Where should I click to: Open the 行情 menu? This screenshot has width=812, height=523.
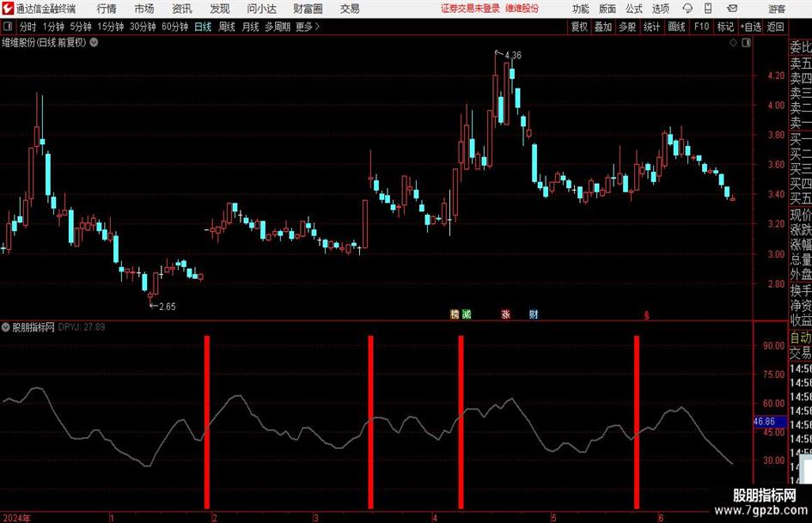(107, 9)
